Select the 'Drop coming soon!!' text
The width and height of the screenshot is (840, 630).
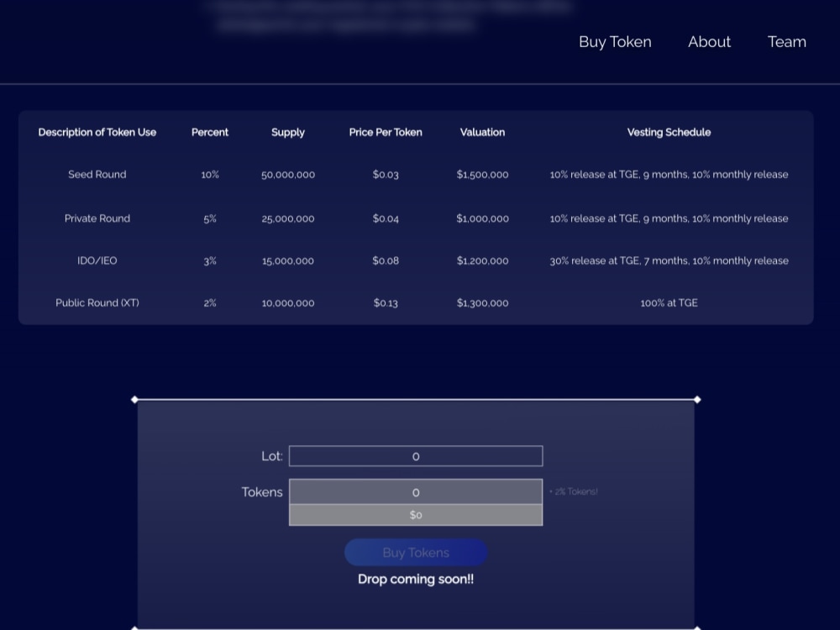click(416, 579)
